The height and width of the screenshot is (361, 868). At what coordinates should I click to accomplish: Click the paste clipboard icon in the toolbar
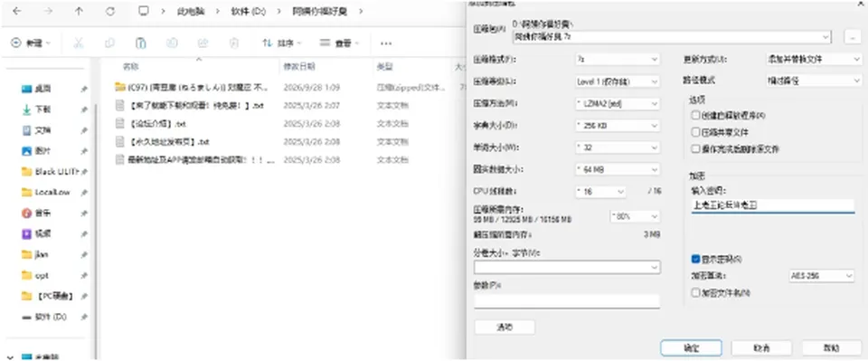click(141, 43)
